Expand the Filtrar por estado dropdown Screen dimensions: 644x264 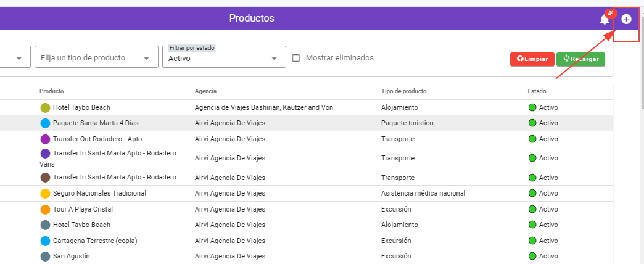(223, 58)
